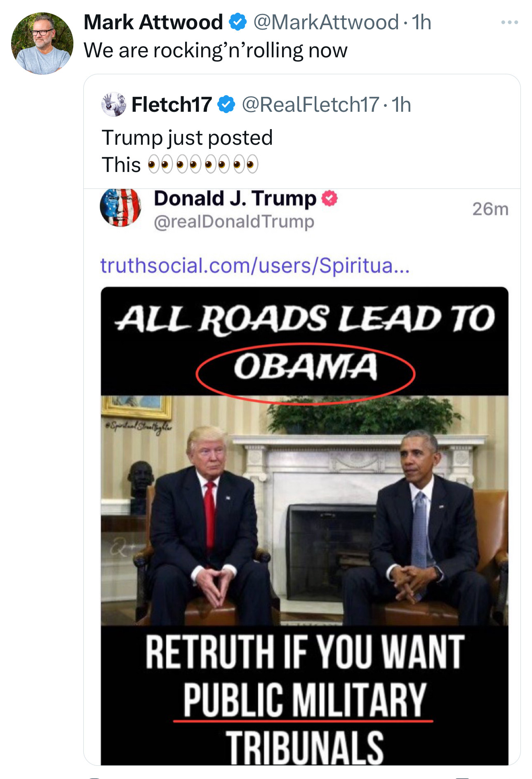
Task: Open the @RealFletch17 handle
Action: [x=310, y=105]
